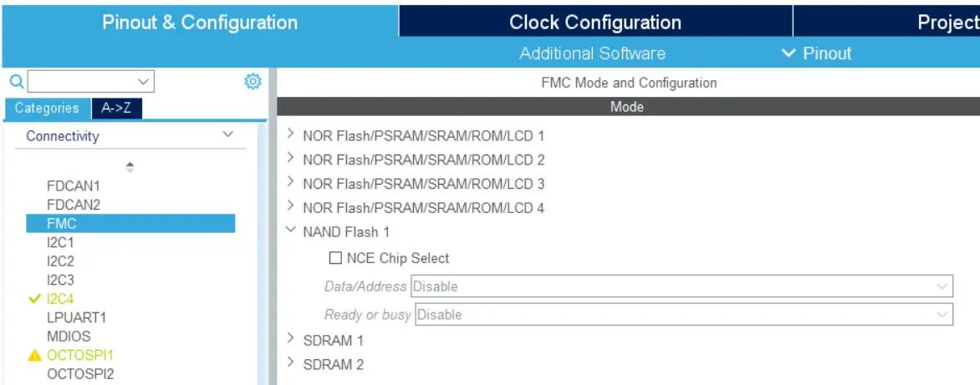The height and width of the screenshot is (385, 980).
Task: Select FDCAN1 in the peripheral list
Action: (x=74, y=185)
